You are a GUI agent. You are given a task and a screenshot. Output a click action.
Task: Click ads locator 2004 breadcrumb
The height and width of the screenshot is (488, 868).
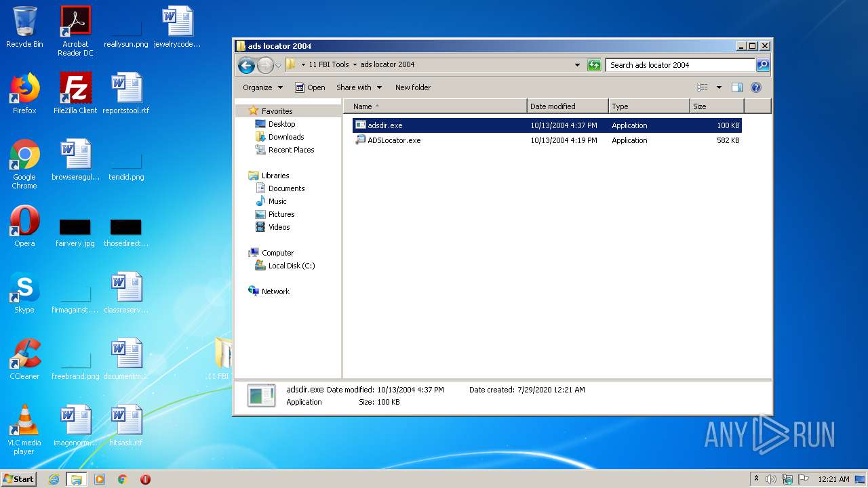point(387,65)
